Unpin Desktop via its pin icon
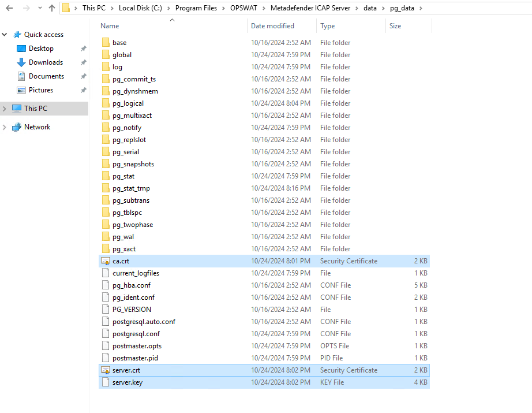This screenshot has height=413, width=532. (x=84, y=49)
